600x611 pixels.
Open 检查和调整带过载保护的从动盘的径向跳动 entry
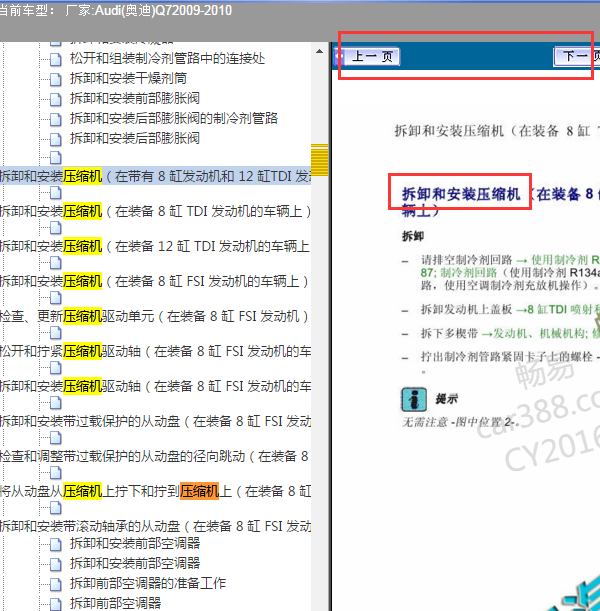point(155,456)
